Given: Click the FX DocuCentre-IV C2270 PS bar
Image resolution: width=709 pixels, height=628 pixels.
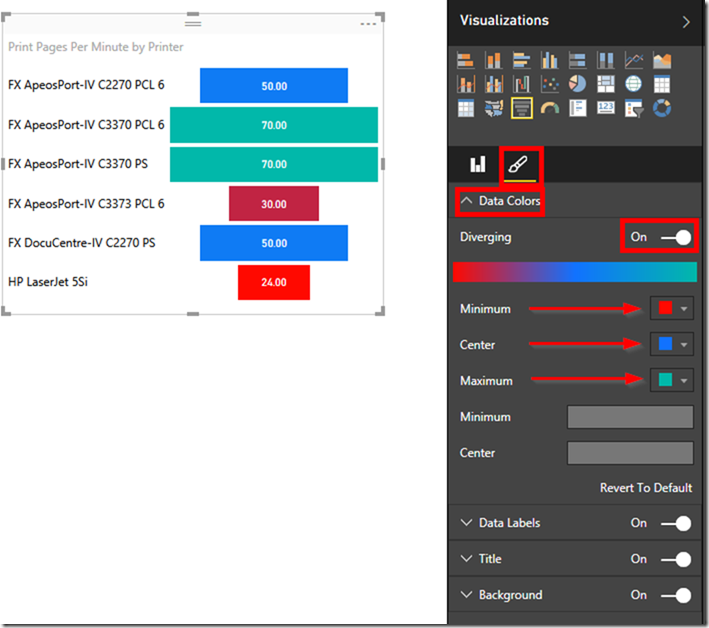Looking at the screenshot, I should [x=274, y=243].
